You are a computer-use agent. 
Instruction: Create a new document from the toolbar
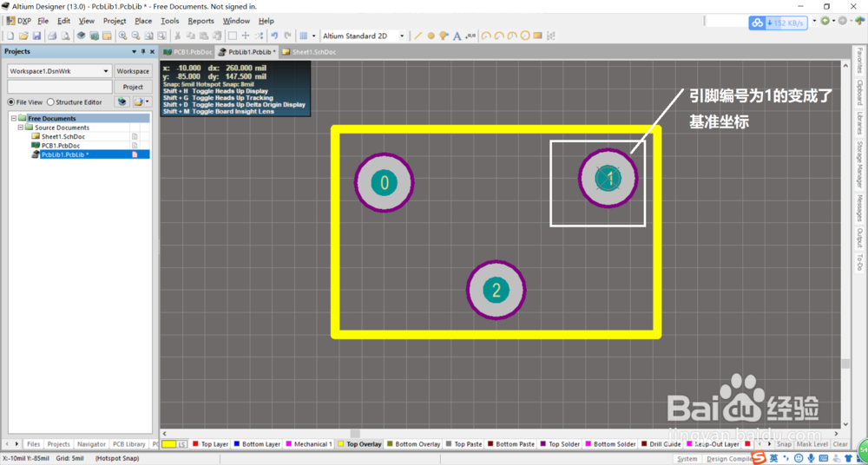click(10, 36)
